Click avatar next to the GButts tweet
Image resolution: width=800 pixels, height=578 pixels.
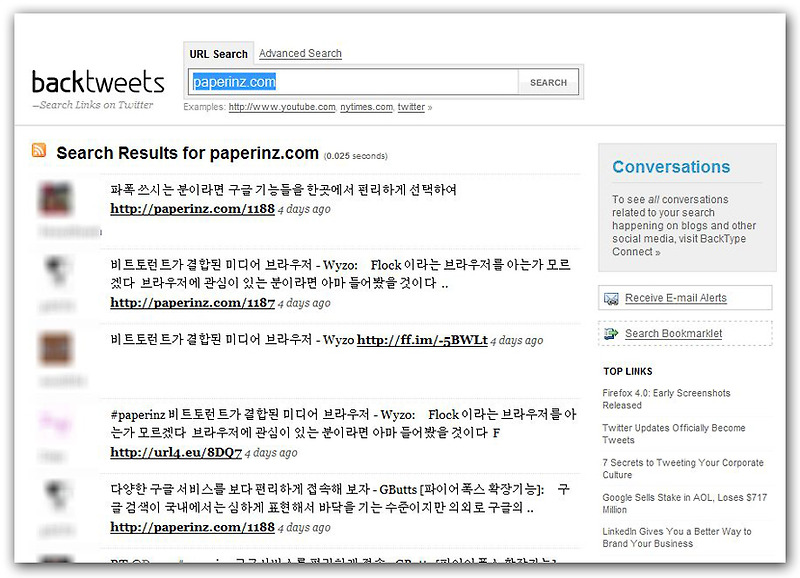[57, 495]
